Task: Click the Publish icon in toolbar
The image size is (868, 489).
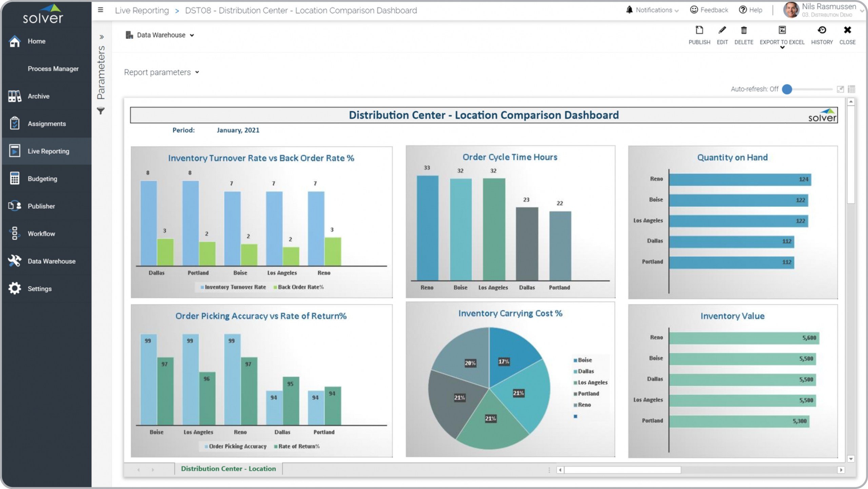Action: [699, 31]
